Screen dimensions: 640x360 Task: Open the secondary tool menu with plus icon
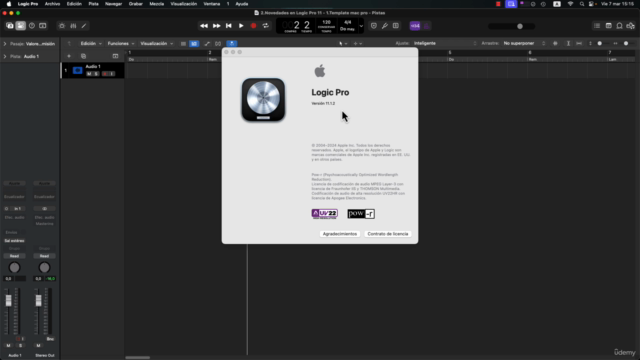tap(358, 43)
